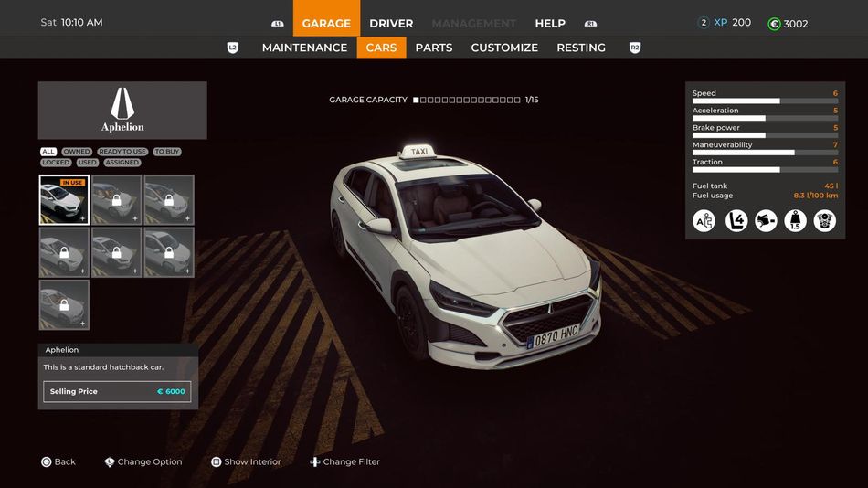868x488 pixels.
Task: Click the automatic transmission icon
Action: click(x=704, y=221)
